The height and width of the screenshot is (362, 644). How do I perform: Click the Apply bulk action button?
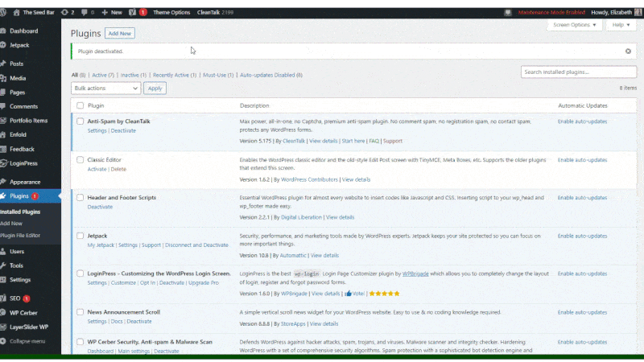point(155,88)
